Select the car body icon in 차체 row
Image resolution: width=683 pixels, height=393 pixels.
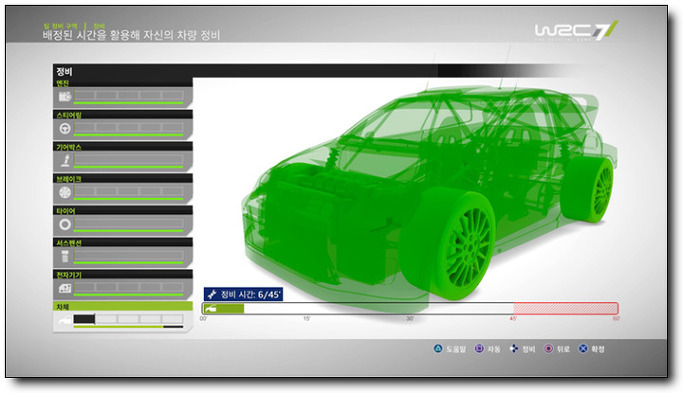click(x=64, y=320)
